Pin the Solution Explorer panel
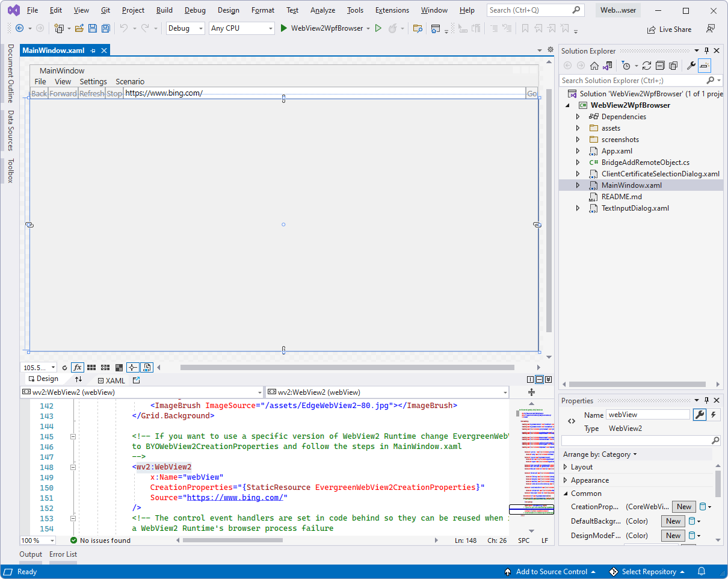The image size is (728, 579). [x=706, y=51]
